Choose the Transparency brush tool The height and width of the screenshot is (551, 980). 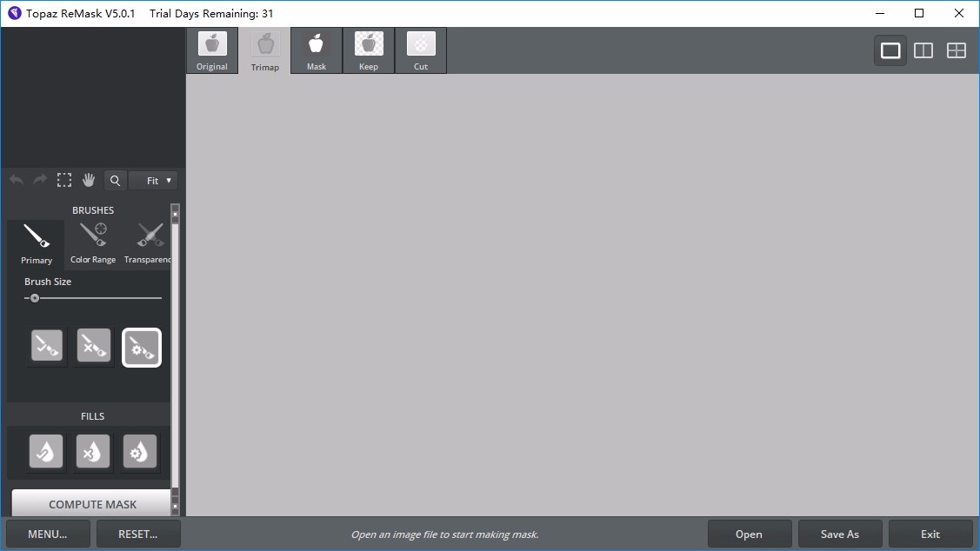(147, 244)
